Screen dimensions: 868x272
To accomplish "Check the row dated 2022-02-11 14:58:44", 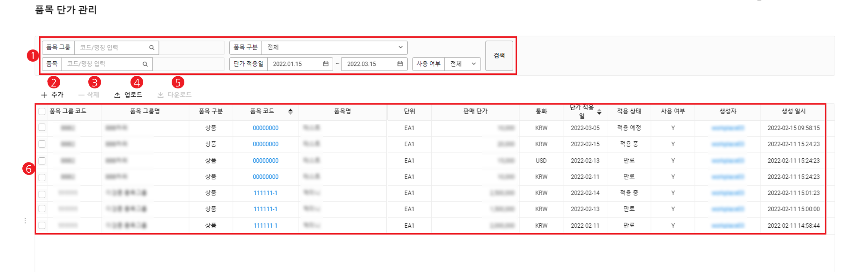I will pyautogui.click(x=42, y=225).
